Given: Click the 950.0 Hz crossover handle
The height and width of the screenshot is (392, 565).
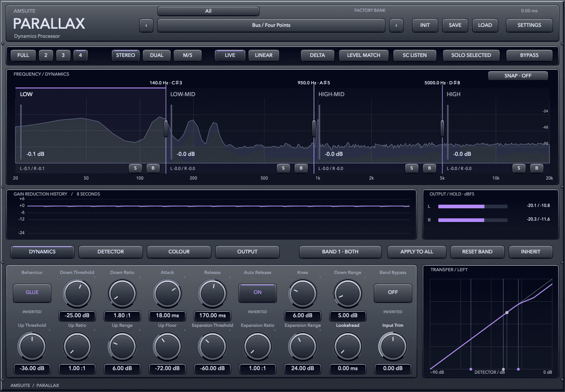Looking at the screenshot, I should tap(314, 129).
